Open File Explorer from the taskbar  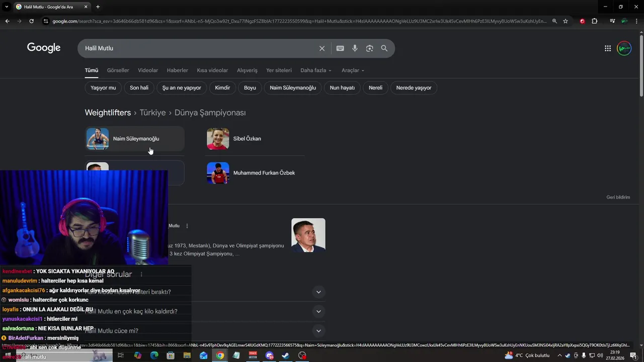click(x=187, y=355)
